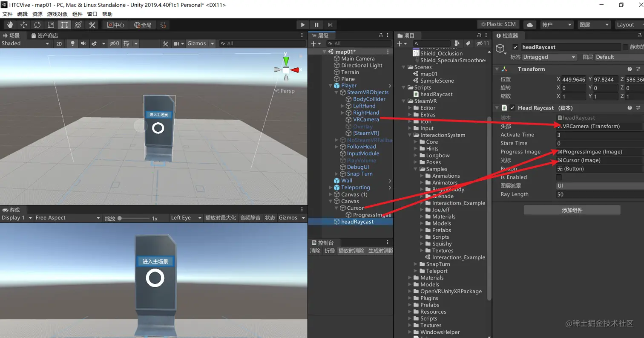The height and width of the screenshot is (338, 644).
Task: Open Head Raycast help icon
Action: click(x=630, y=108)
